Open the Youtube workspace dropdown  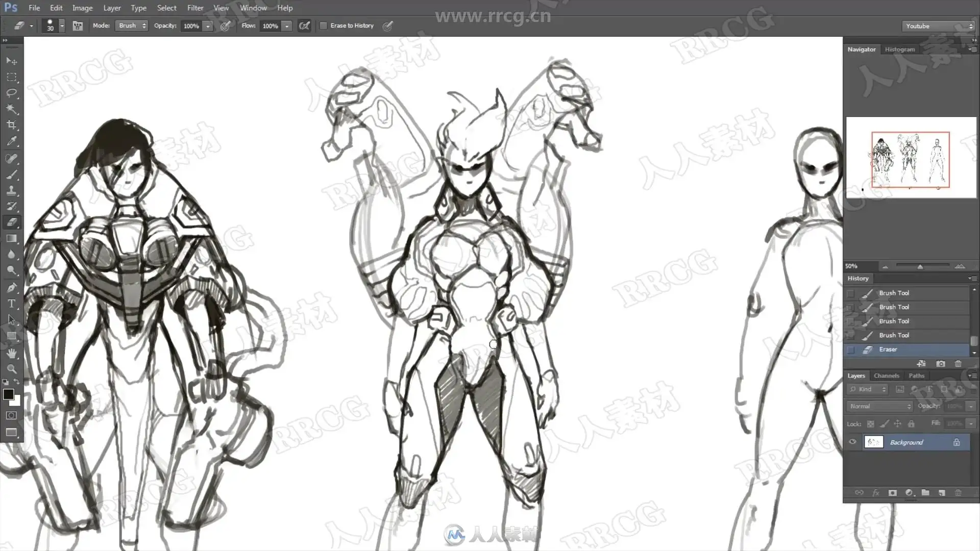tap(938, 26)
